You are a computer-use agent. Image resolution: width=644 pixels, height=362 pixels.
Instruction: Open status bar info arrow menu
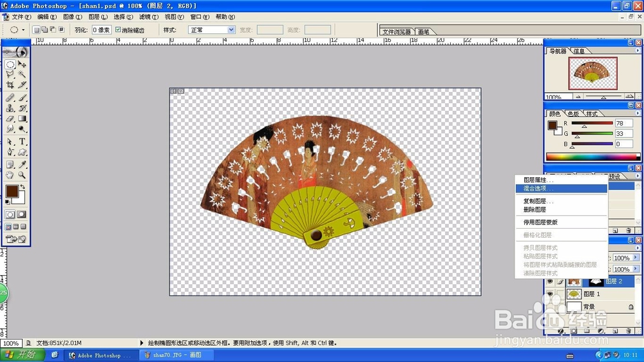(x=142, y=343)
